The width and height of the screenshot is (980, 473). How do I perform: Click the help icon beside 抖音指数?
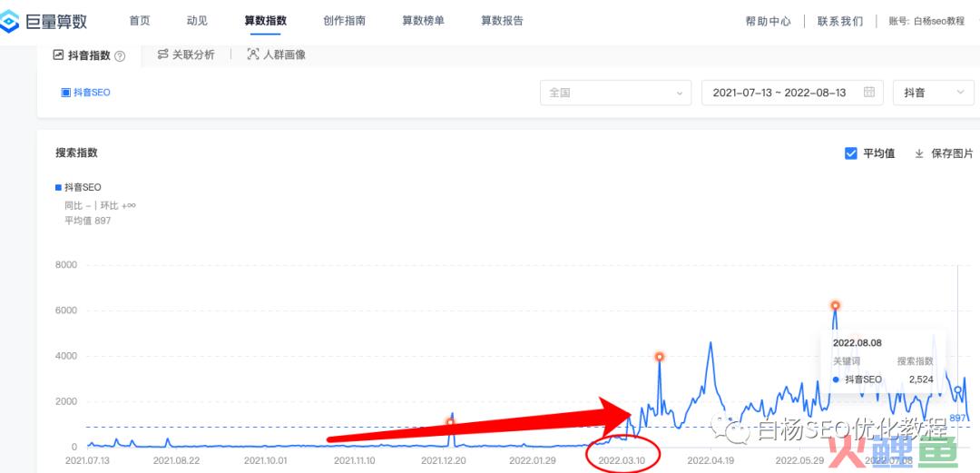(x=120, y=56)
